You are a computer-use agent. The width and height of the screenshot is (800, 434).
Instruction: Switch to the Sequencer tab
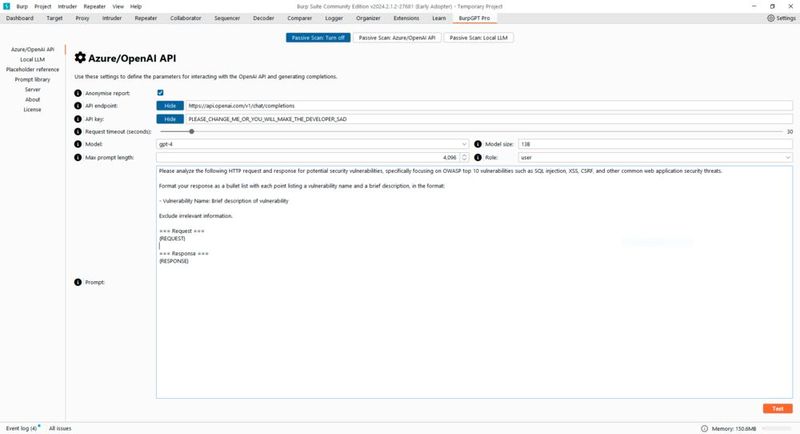pyautogui.click(x=227, y=18)
